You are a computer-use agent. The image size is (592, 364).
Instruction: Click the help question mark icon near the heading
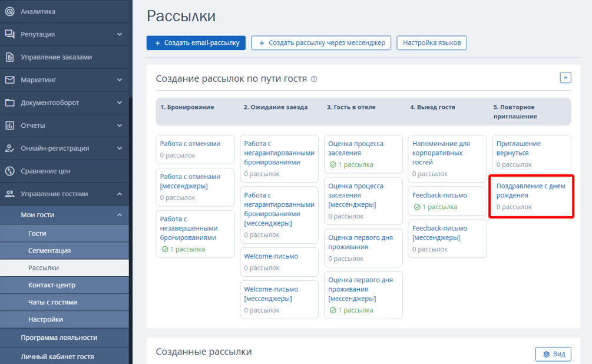point(314,79)
